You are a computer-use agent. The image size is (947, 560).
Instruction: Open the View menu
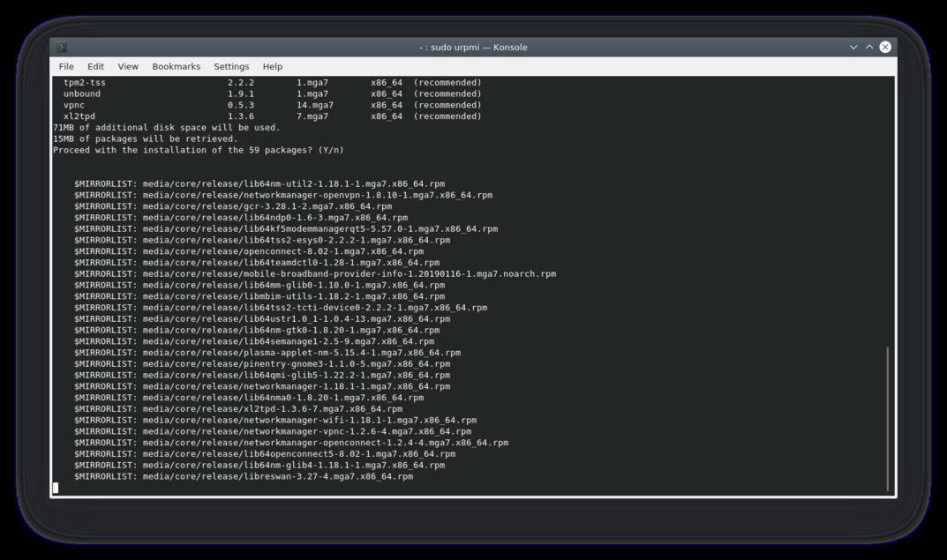[128, 66]
